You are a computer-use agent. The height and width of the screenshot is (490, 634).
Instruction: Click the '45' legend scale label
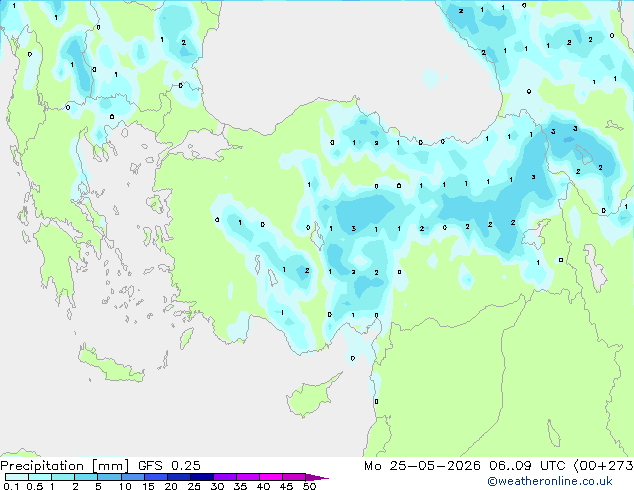(286, 486)
